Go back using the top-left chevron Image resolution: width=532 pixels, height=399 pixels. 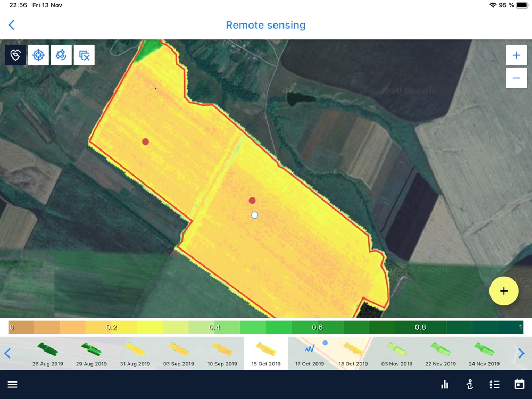pyautogui.click(x=12, y=25)
